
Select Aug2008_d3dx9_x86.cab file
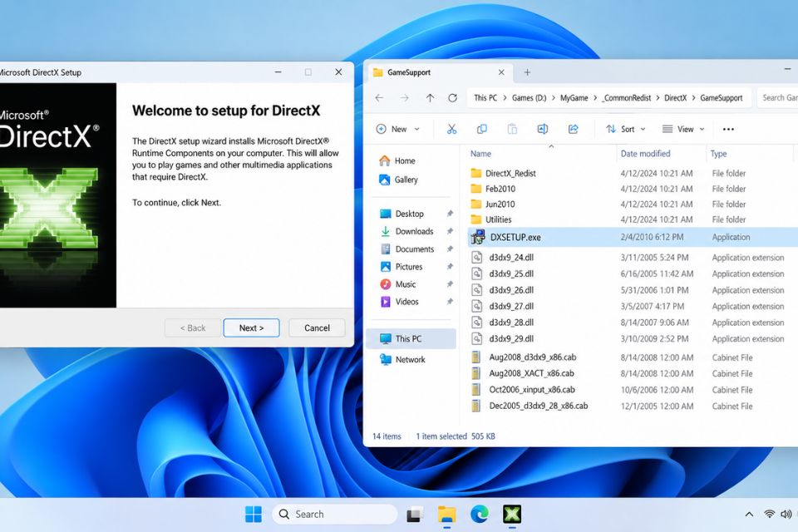pos(532,357)
